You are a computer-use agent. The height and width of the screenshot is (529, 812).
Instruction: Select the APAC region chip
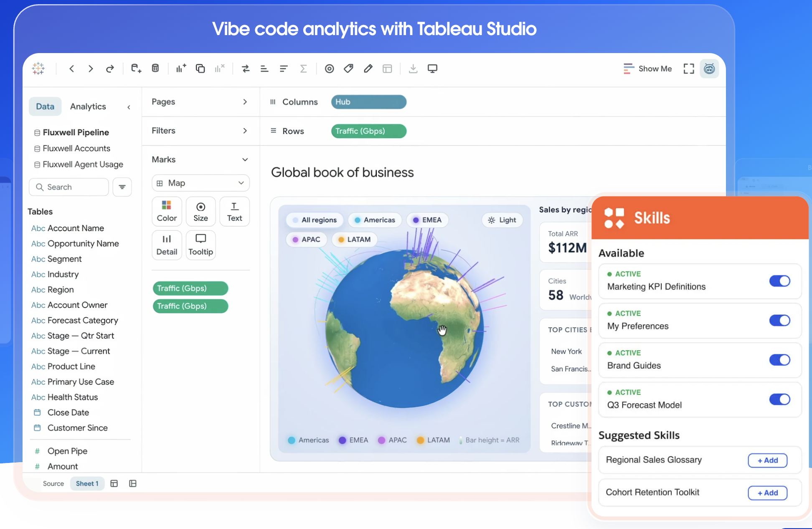tap(306, 239)
